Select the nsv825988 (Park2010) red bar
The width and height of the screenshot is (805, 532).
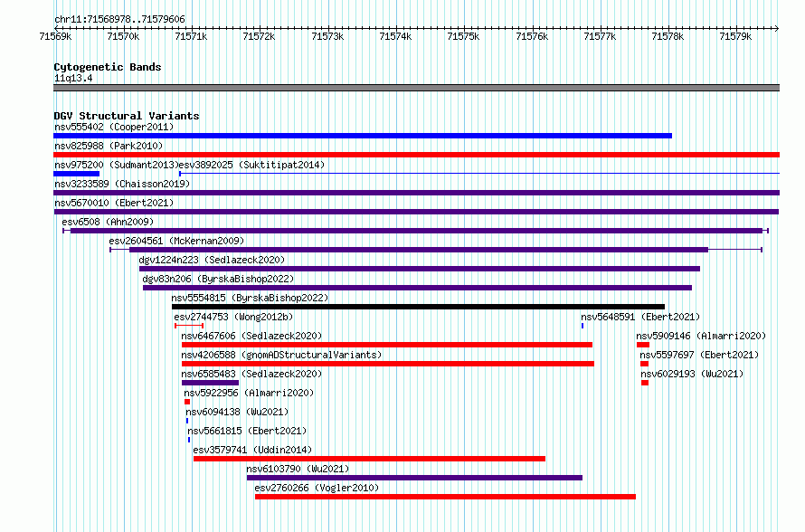(416, 155)
